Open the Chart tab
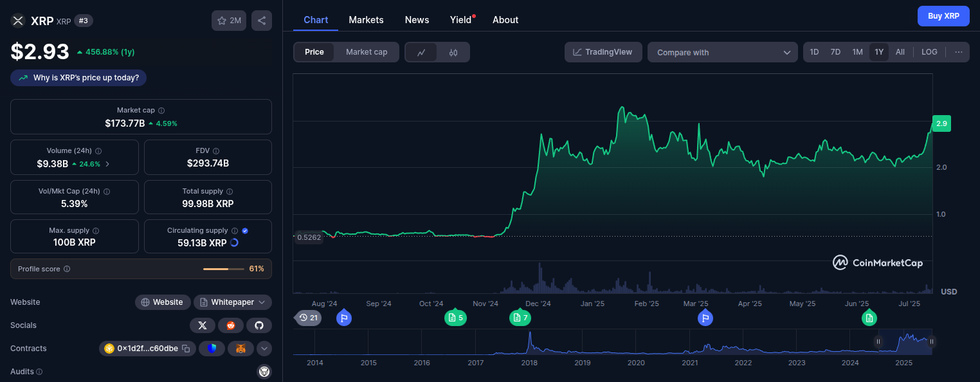980x382 pixels. [x=316, y=20]
